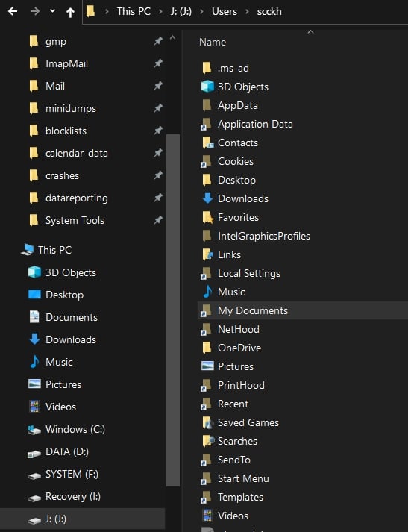Viewport: 408px width, 532px height.
Task: Select This PC in navigation pane
Action: (54, 251)
